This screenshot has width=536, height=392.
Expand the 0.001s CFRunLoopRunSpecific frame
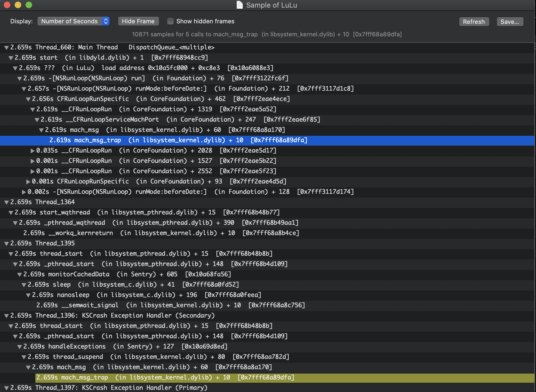click(x=27, y=181)
